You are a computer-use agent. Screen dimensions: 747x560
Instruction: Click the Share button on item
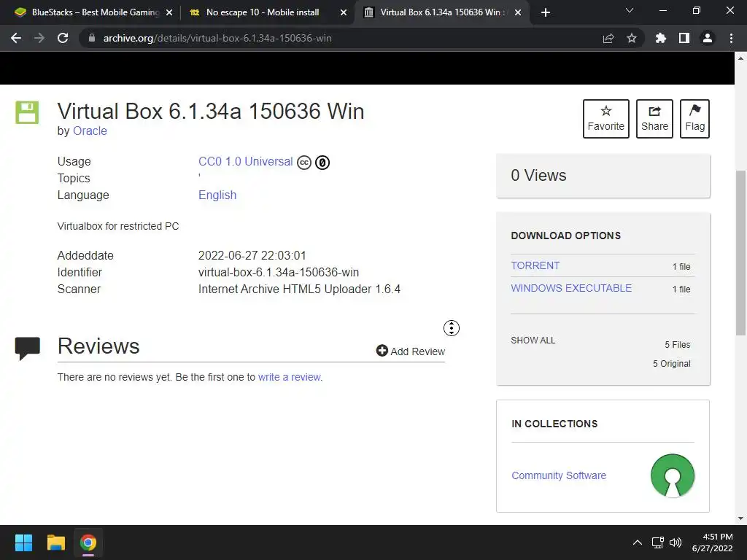pos(654,119)
